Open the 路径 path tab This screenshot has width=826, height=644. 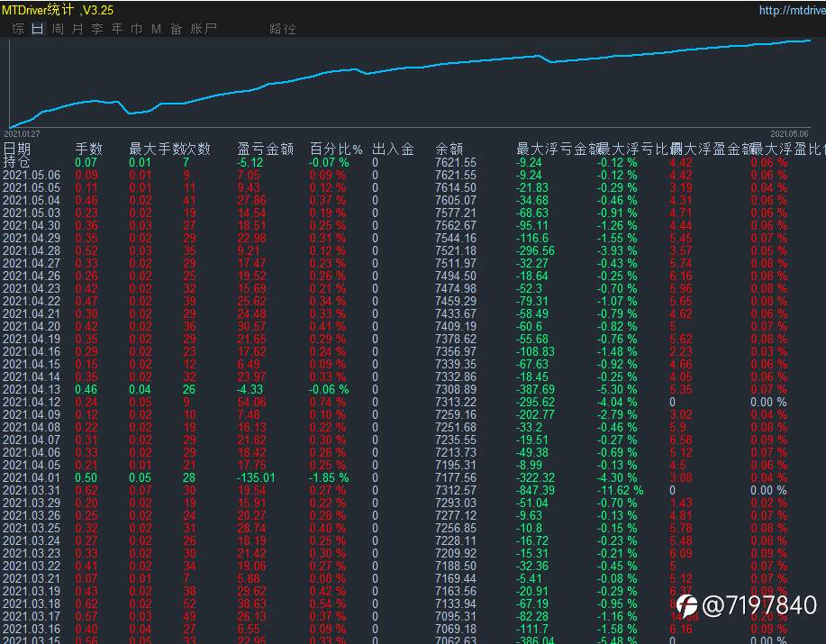click(x=282, y=29)
